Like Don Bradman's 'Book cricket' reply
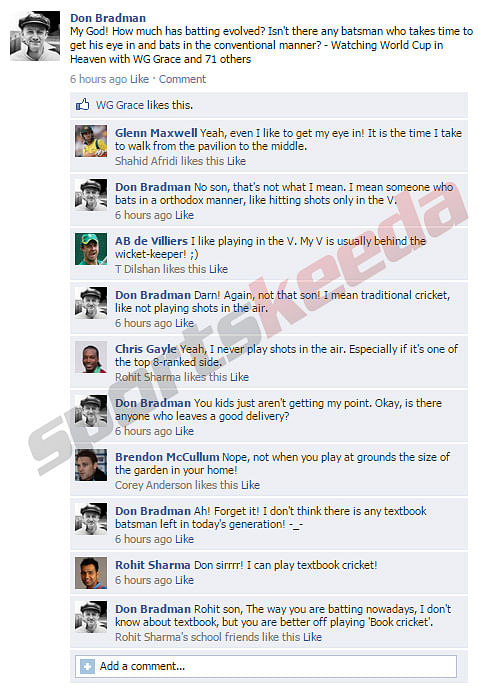492x689 pixels. pyautogui.click(x=312, y=638)
